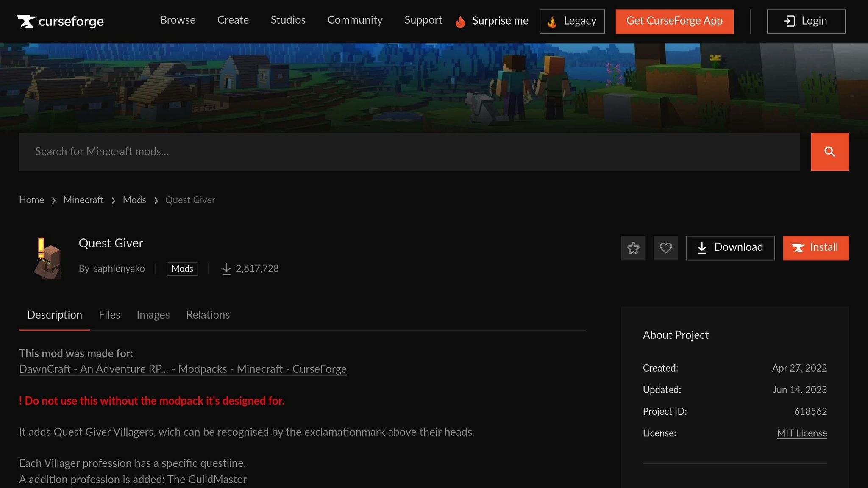Click the orange Install button

click(816, 248)
